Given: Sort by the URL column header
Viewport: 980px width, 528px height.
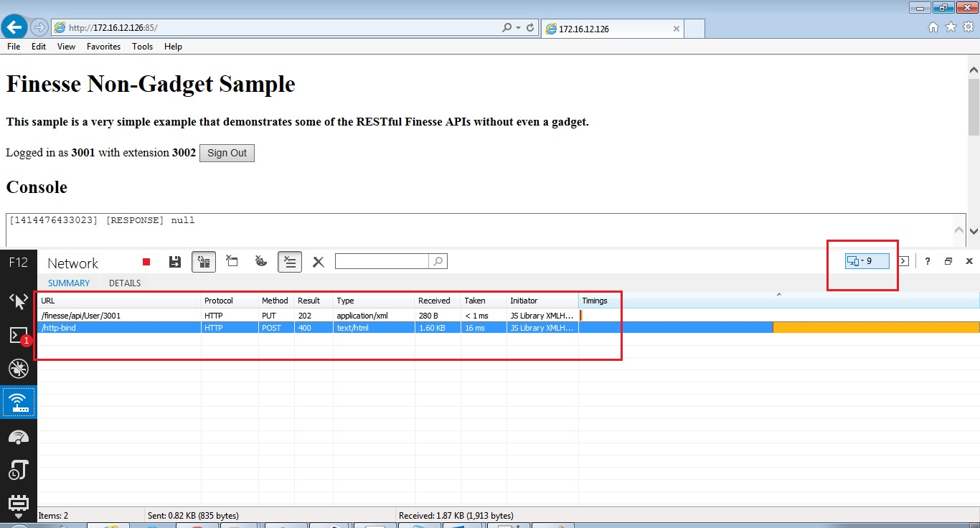Looking at the screenshot, I should click(119, 301).
